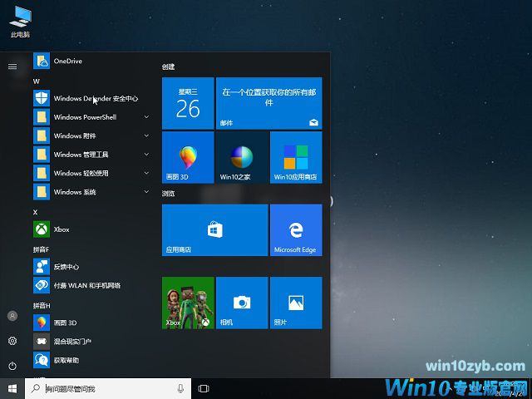Screen dimensions: 532x399
Task: Open the 相机 camera tile
Action: point(242,303)
